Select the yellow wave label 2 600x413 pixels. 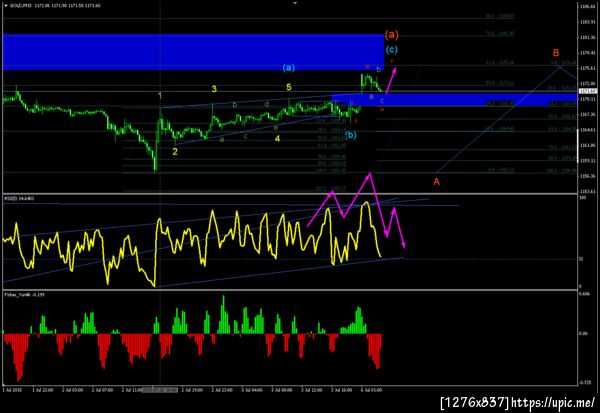[x=175, y=152]
